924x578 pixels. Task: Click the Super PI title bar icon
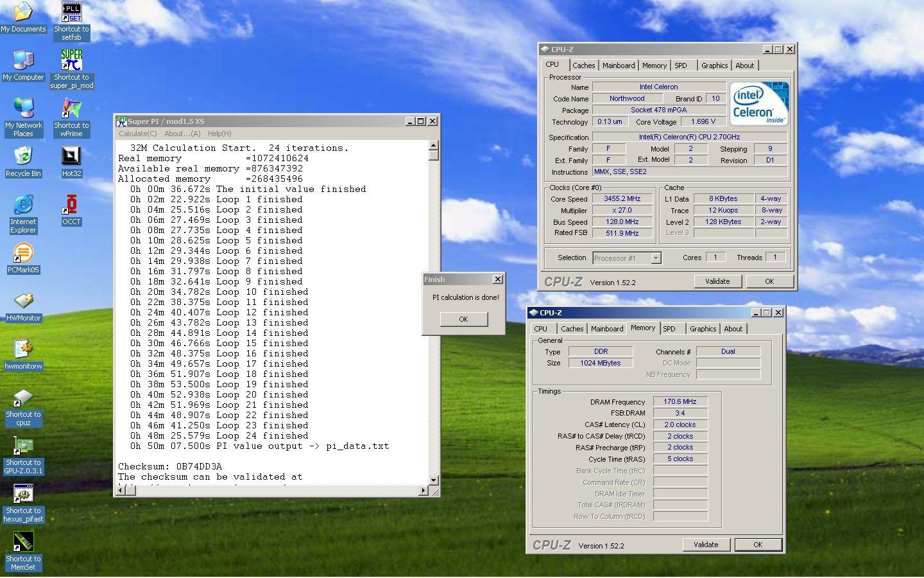click(121, 121)
